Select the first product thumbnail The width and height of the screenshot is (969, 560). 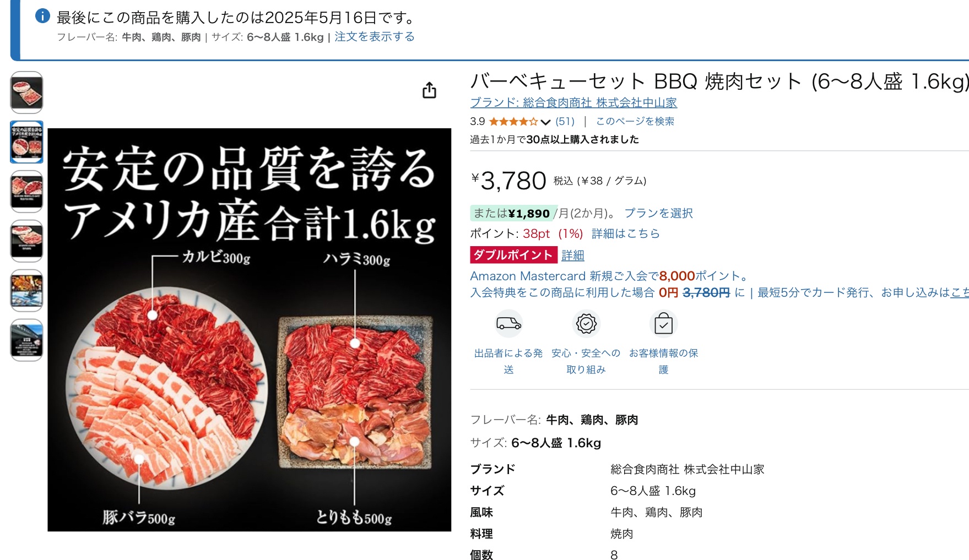[26, 93]
